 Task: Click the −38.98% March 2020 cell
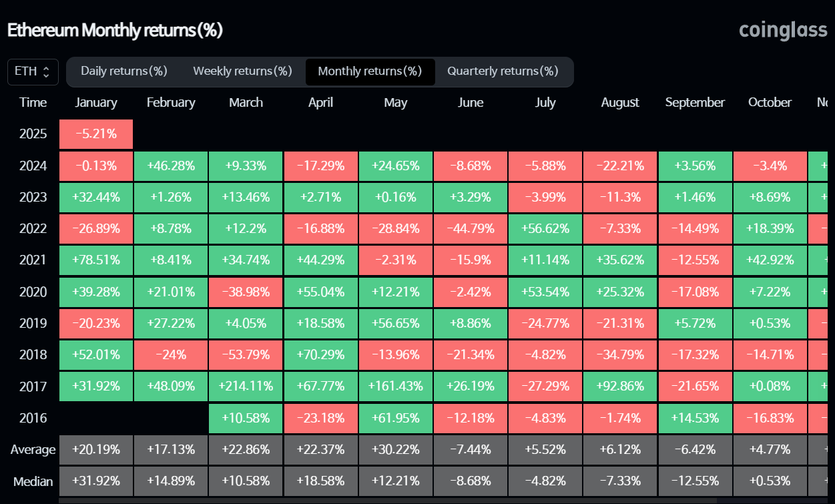pyautogui.click(x=246, y=292)
